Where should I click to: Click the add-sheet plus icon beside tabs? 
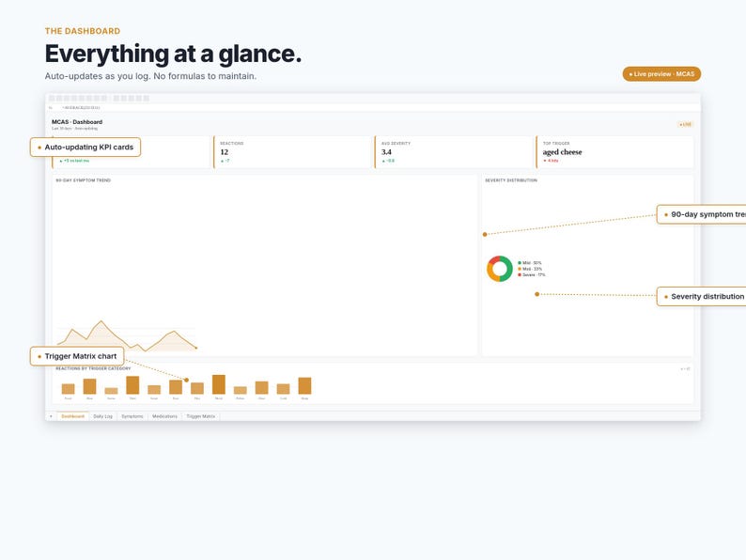[51, 416]
